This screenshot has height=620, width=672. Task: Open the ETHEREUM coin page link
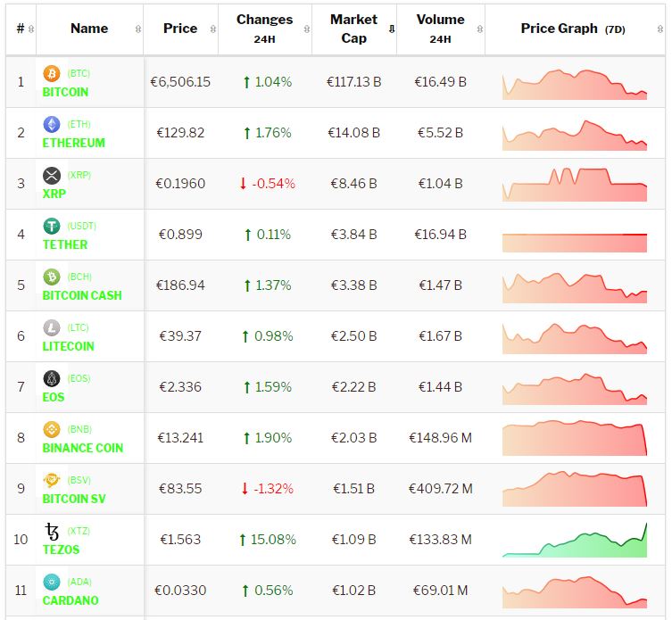point(73,143)
